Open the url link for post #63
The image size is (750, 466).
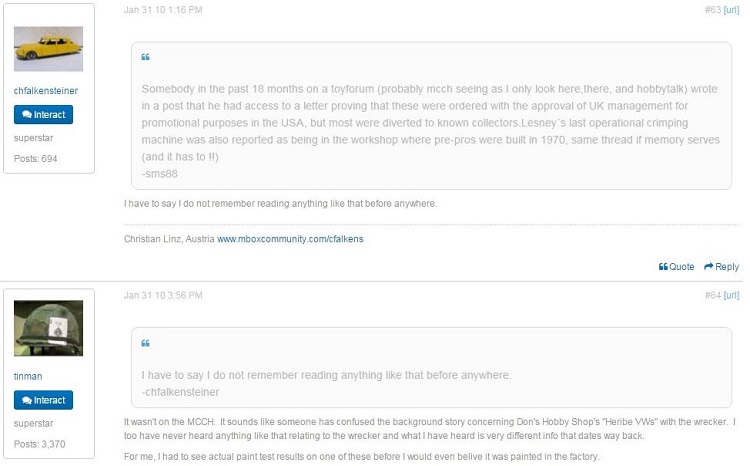pos(731,10)
